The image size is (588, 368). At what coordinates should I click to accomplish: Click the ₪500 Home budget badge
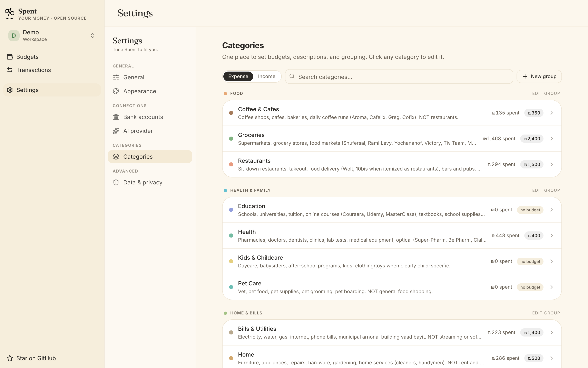[x=533, y=358]
